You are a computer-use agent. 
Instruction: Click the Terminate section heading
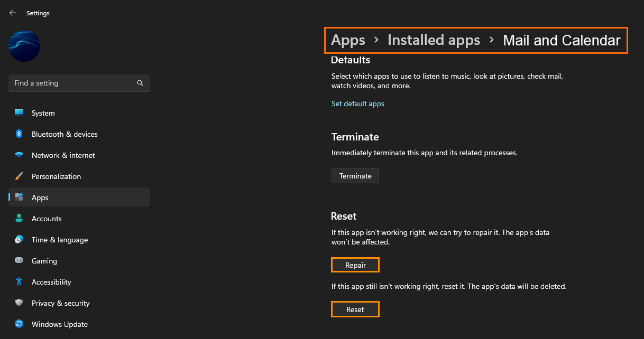(355, 137)
